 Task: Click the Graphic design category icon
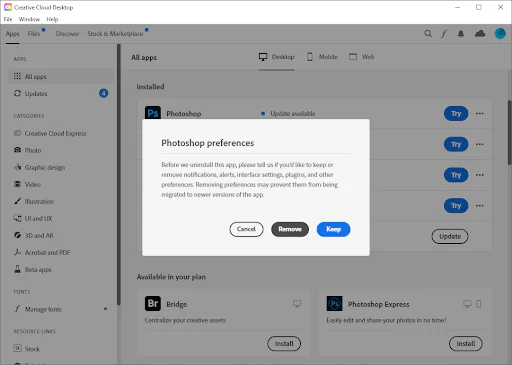click(x=17, y=167)
